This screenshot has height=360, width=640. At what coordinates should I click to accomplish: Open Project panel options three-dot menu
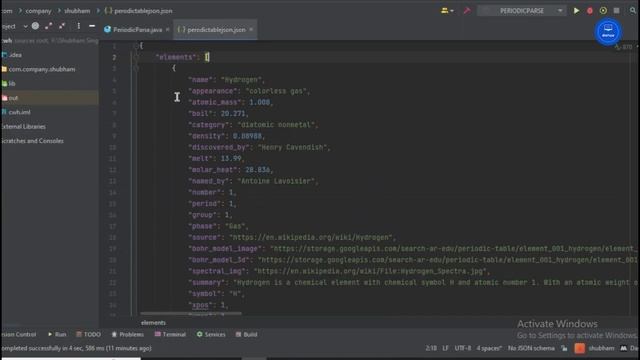[x=78, y=26]
